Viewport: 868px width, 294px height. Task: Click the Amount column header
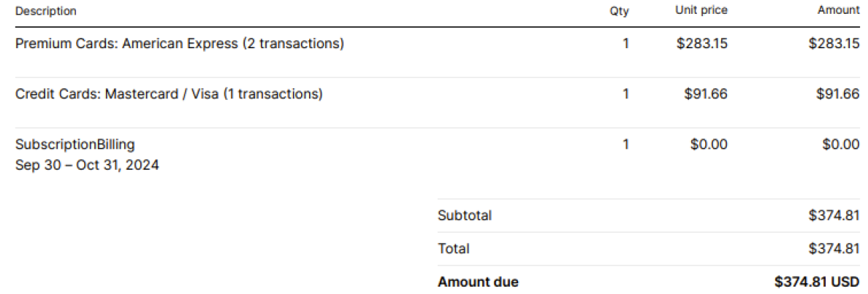pos(839,10)
